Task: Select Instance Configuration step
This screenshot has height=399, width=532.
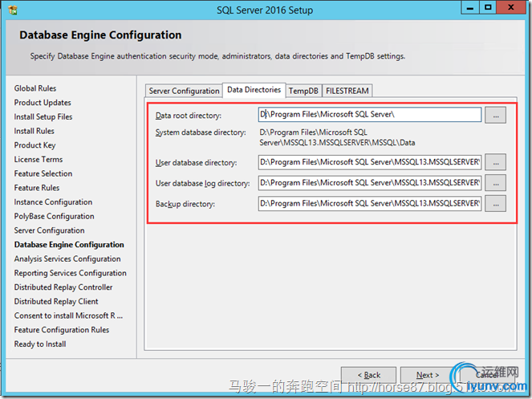Action: pos(53,202)
